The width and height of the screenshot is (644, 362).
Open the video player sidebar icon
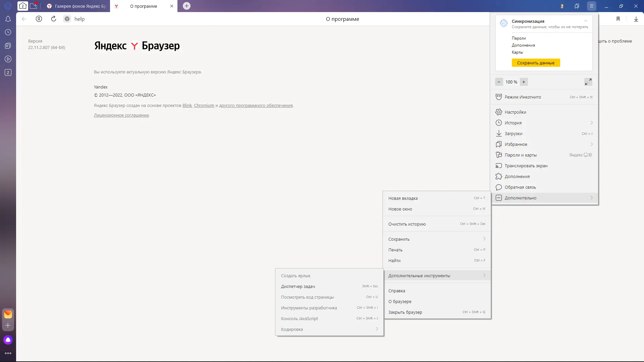pyautogui.click(x=8, y=59)
